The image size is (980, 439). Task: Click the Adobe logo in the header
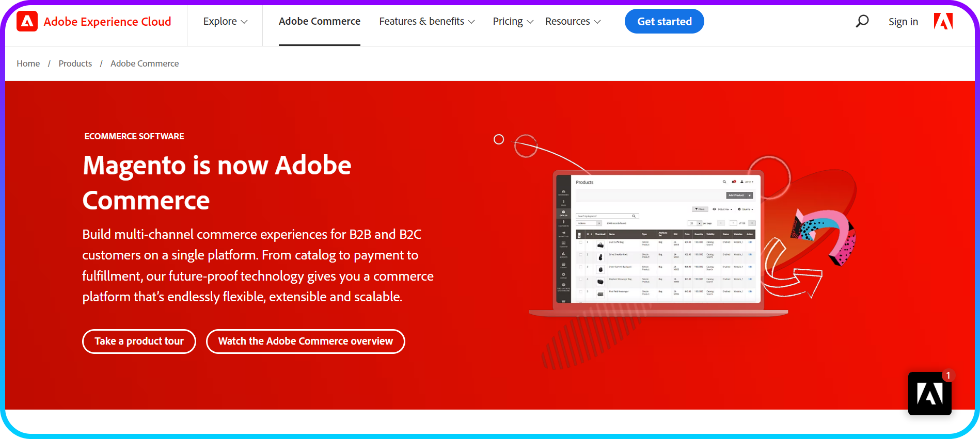point(943,21)
